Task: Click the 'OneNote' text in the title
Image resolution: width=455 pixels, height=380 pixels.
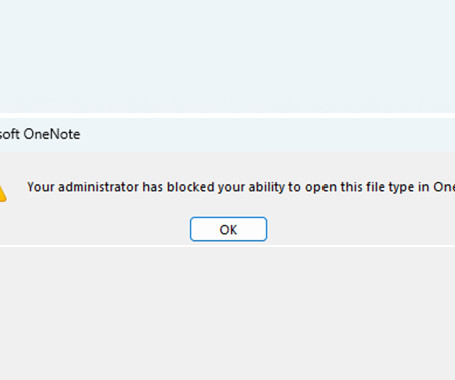Action: [52, 134]
